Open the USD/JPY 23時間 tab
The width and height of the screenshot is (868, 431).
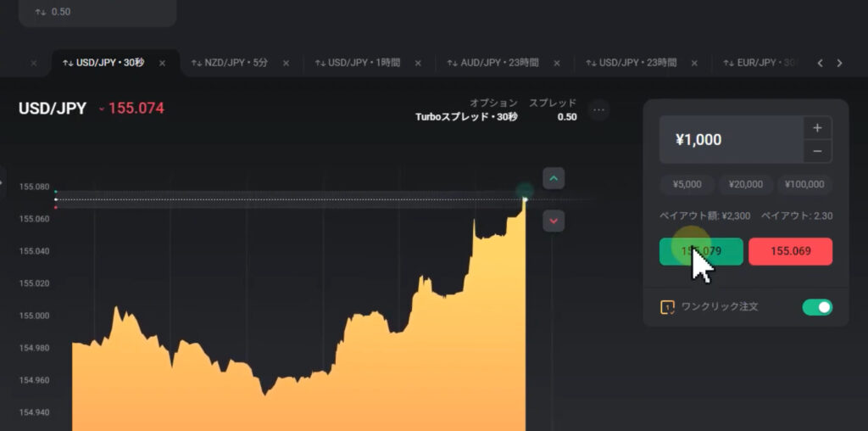631,63
